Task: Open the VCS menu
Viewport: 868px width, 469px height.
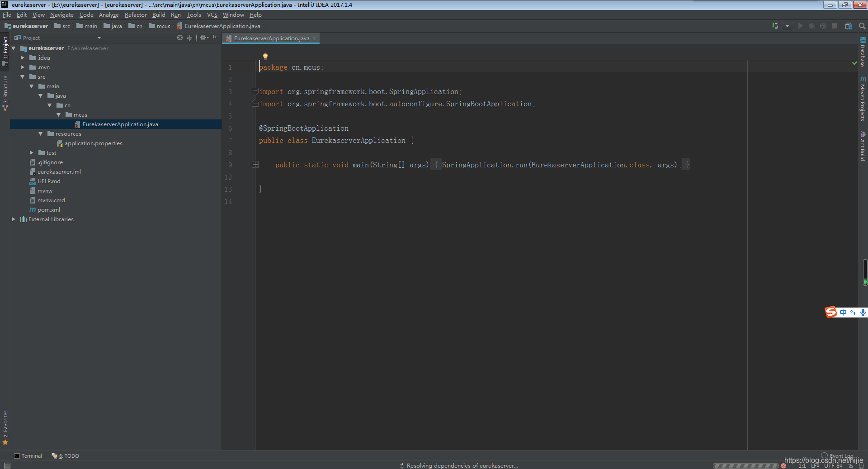Action: (x=212, y=15)
